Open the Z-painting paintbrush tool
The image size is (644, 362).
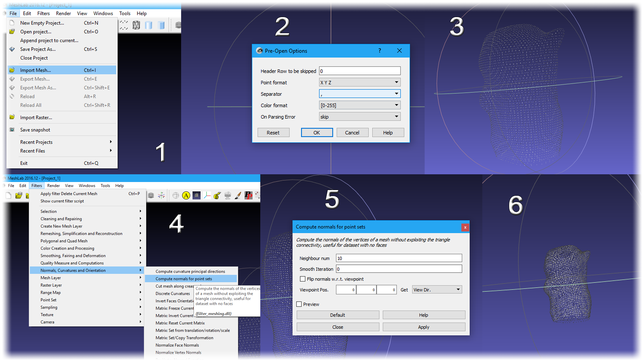pos(238,195)
